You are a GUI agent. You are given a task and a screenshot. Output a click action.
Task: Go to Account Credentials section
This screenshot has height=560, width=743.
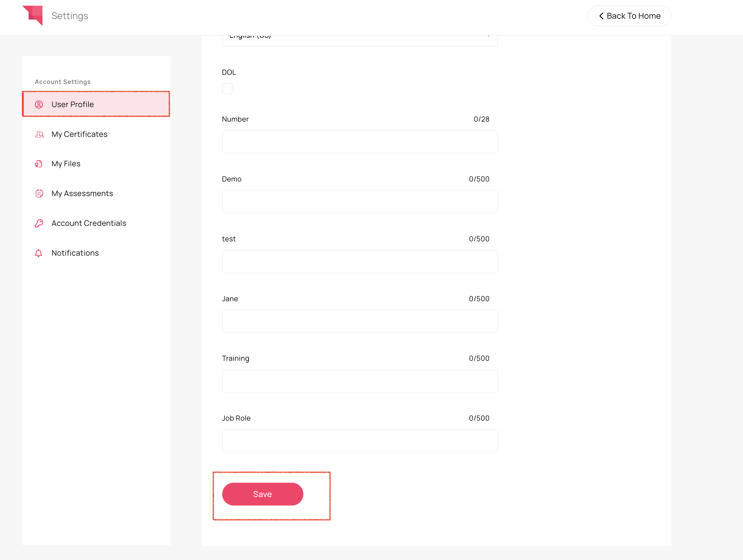(x=89, y=223)
